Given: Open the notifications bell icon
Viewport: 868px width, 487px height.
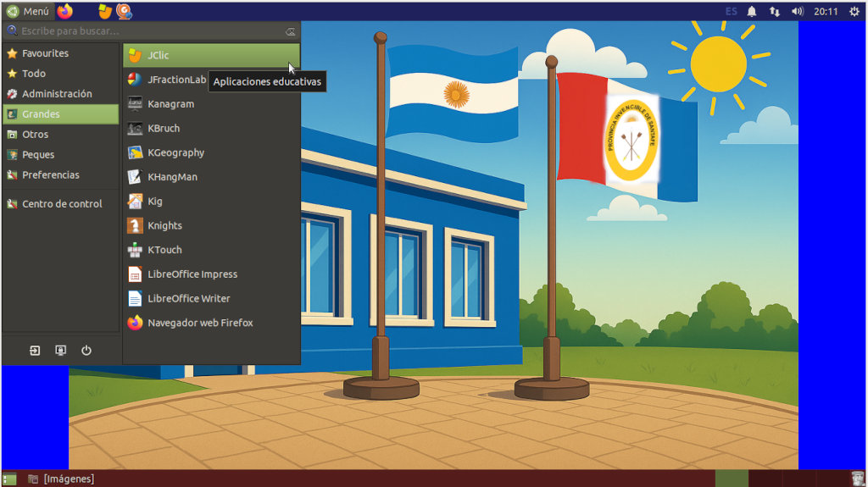Looking at the screenshot, I should tap(752, 11).
